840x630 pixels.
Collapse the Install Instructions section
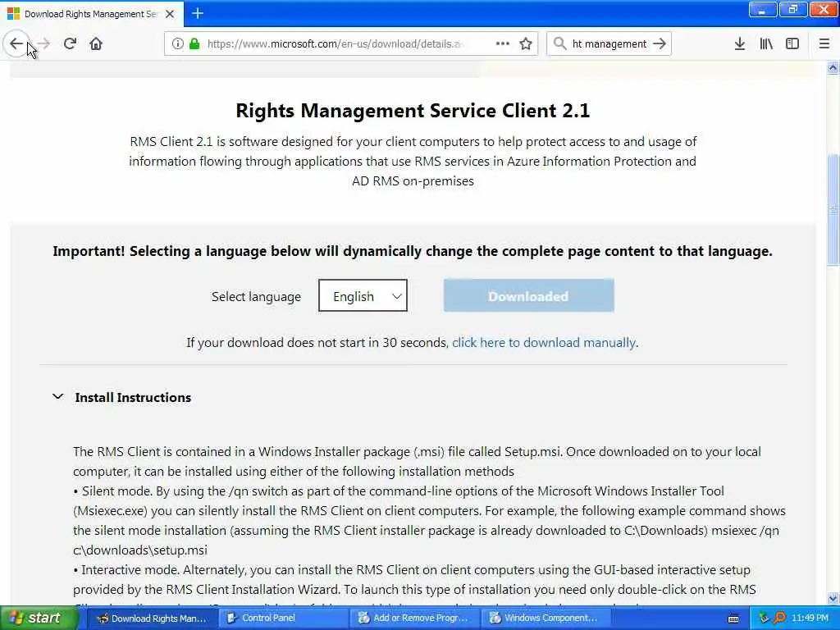58,397
